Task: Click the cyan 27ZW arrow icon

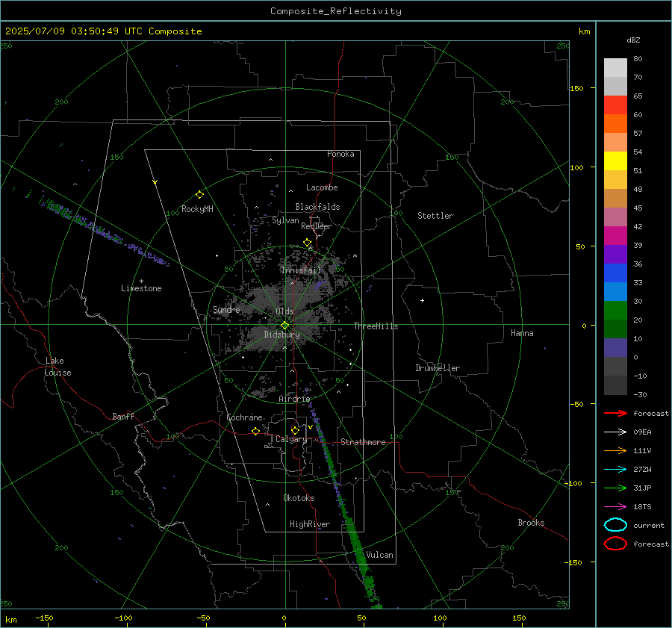Action: (x=615, y=470)
